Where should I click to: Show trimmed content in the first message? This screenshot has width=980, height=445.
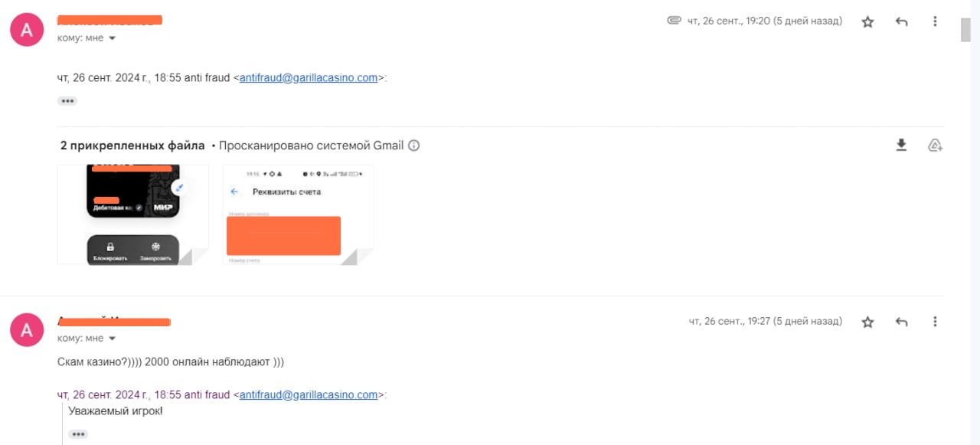coord(67,100)
